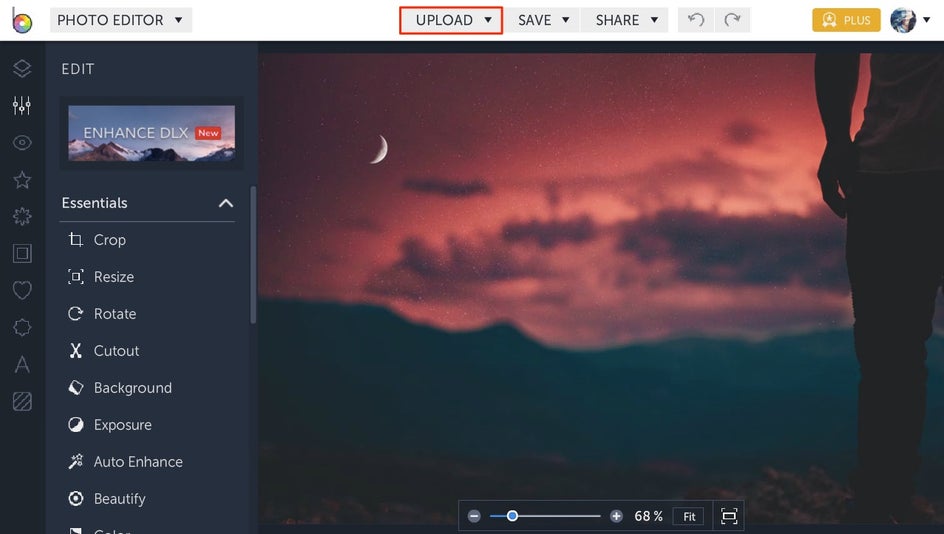Zoom in with the plus icon
This screenshot has width=944, height=534.
click(616, 516)
